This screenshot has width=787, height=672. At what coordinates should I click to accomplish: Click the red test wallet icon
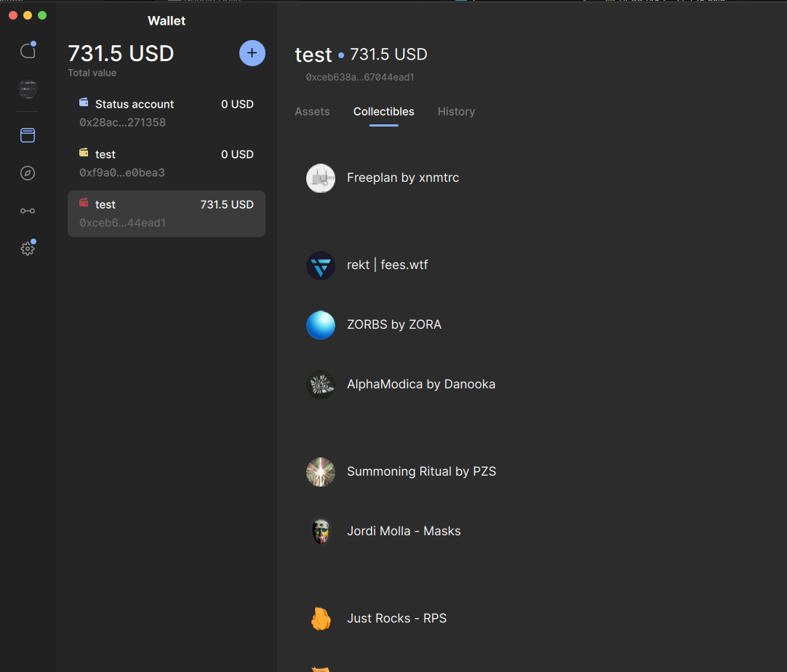pyautogui.click(x=84, y=203)
